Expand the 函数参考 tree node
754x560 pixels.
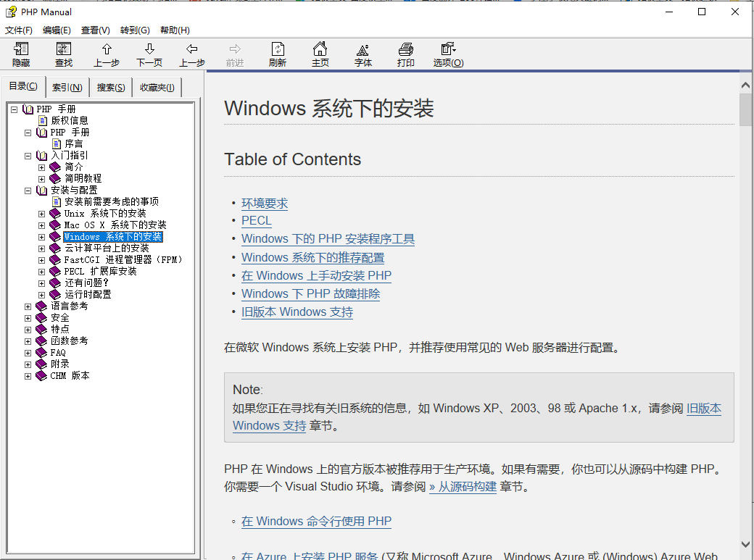[28, 341]
